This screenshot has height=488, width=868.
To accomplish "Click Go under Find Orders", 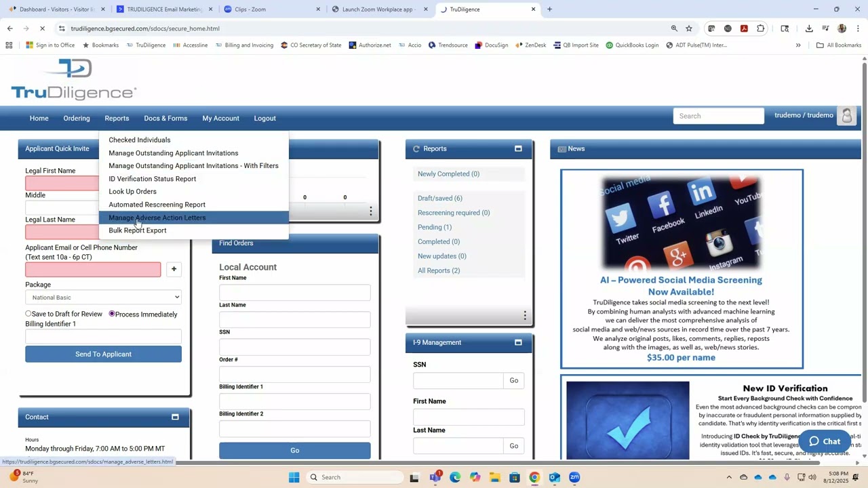I will [295, 451].
